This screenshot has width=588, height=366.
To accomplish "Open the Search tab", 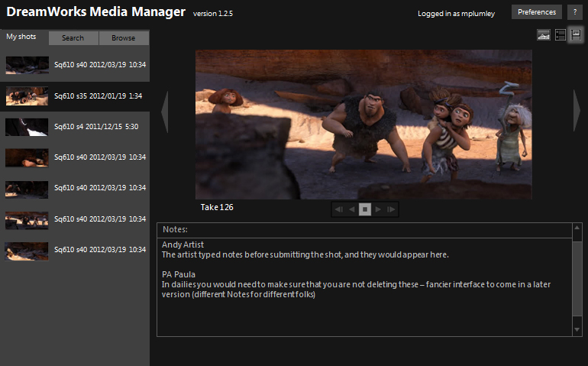I will [x=73, y=38].
